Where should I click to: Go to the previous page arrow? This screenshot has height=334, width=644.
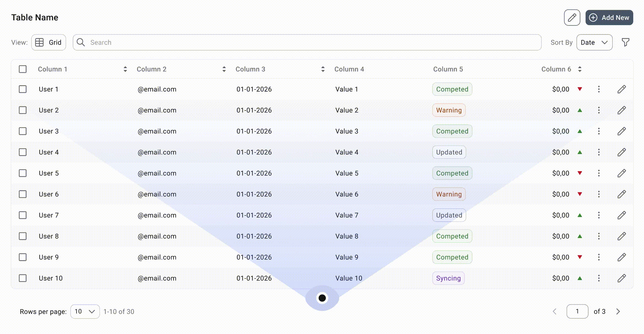(x=554, y=312)
